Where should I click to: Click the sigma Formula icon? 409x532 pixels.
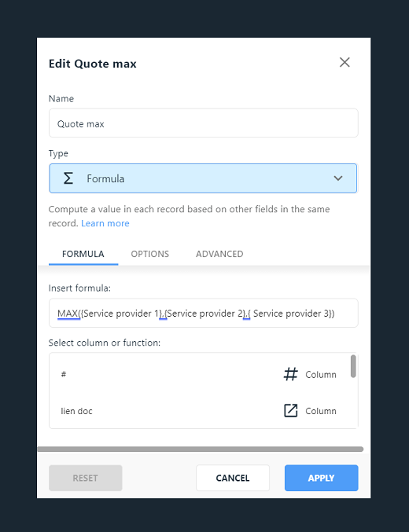pyautogui.click(x=68, y=178)
